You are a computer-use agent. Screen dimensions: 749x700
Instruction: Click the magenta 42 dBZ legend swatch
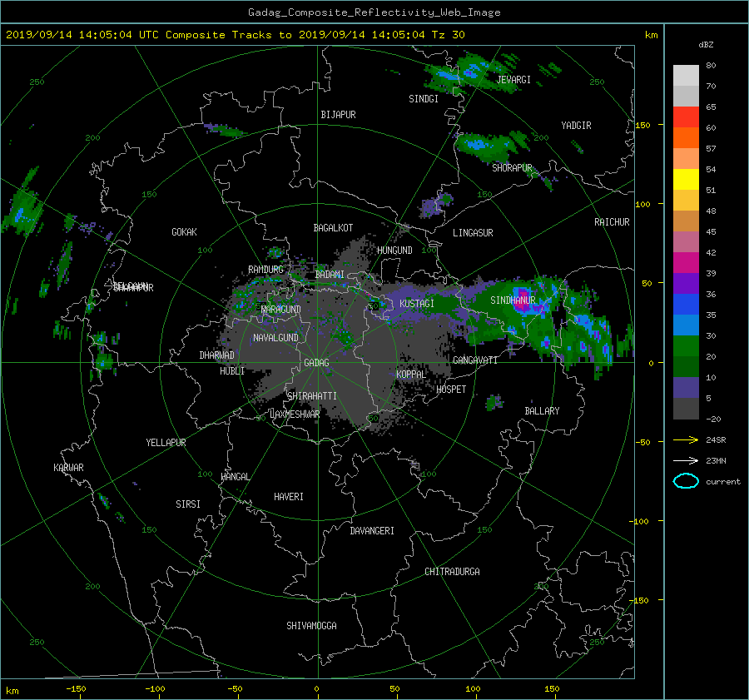point(686,263)
